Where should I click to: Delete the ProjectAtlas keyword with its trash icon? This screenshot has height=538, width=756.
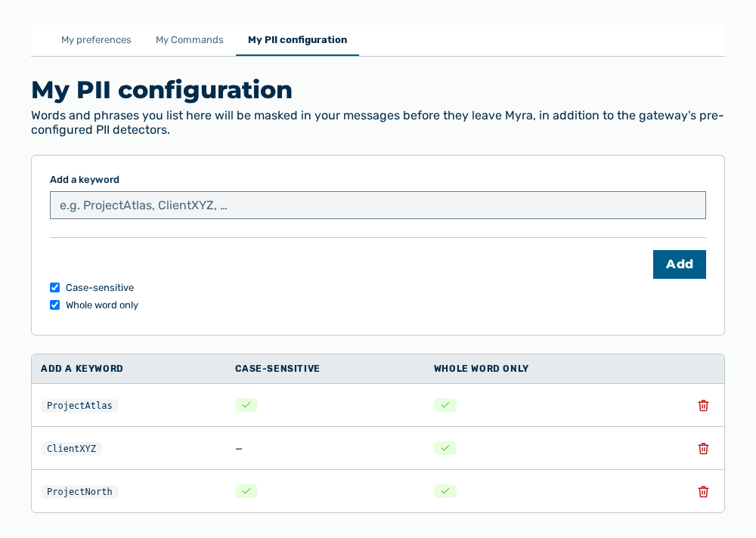tap(703, 406)
